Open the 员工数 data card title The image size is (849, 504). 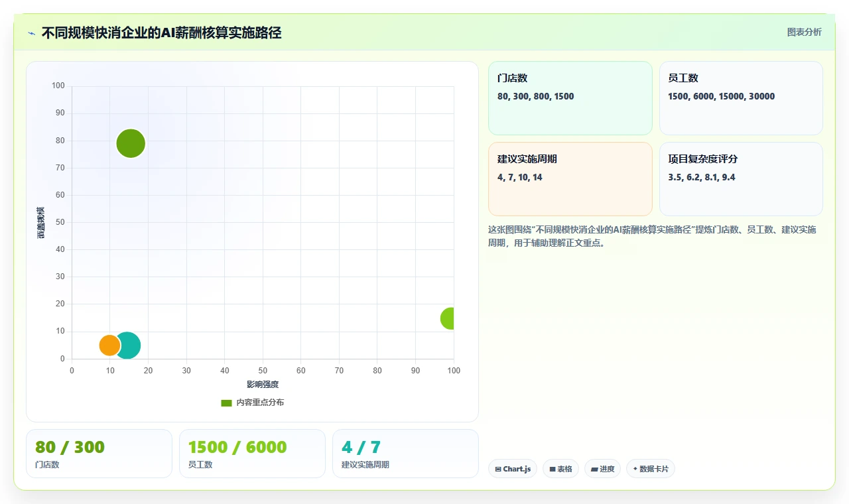683,78
